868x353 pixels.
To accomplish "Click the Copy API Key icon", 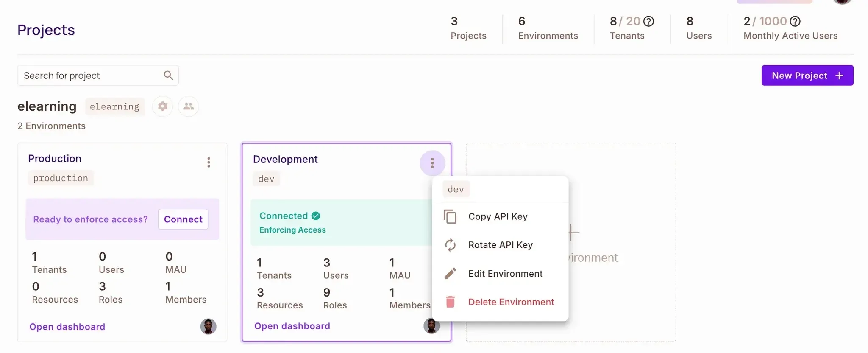I will [450, 216].
